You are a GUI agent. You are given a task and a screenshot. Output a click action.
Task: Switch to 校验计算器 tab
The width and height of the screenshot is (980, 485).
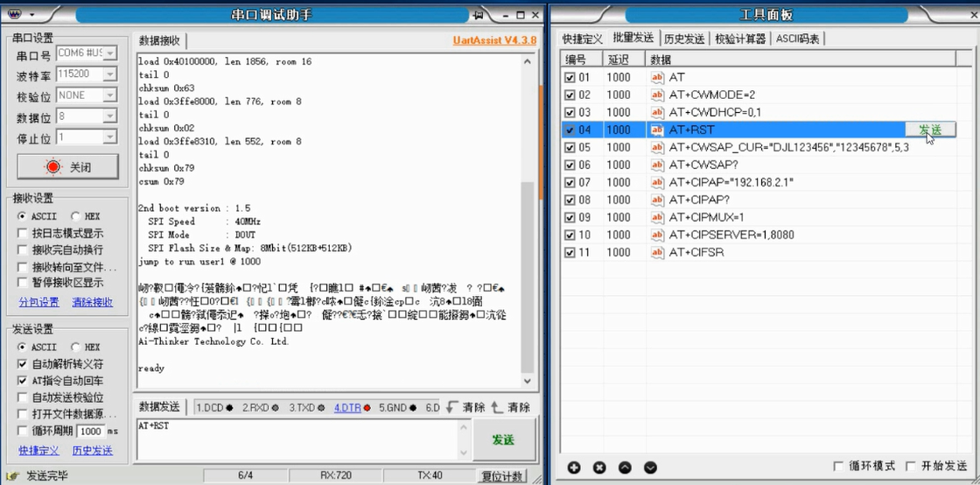tap(740, 39)
